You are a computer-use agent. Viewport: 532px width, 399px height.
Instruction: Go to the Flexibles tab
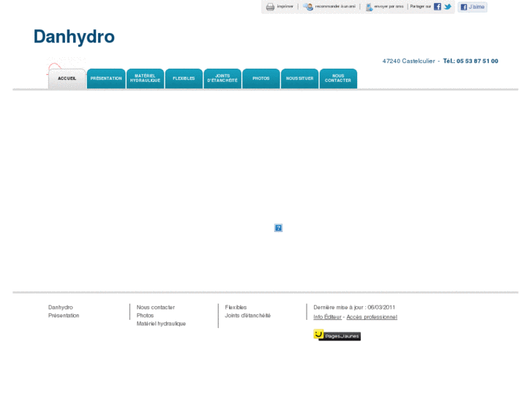(184, 78)
